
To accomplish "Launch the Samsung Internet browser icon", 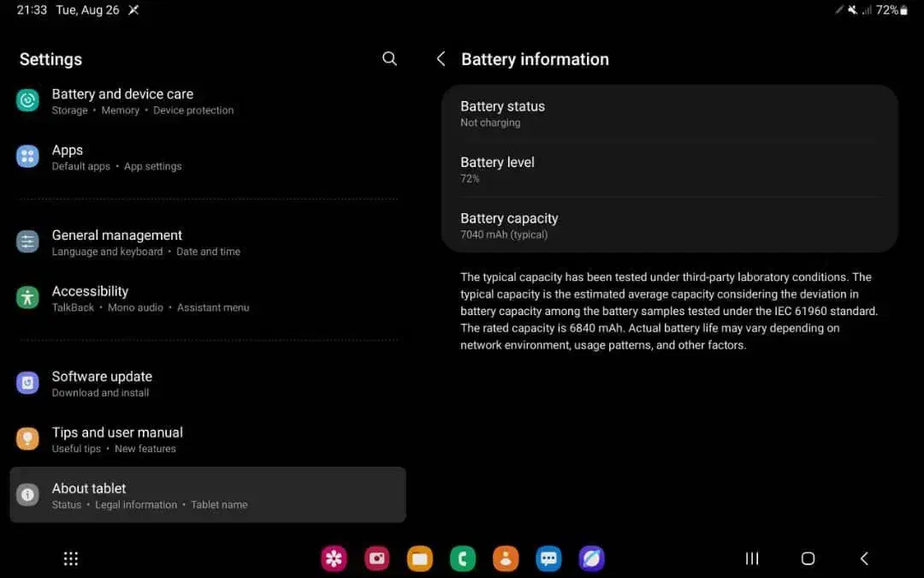I will [591, 558].
